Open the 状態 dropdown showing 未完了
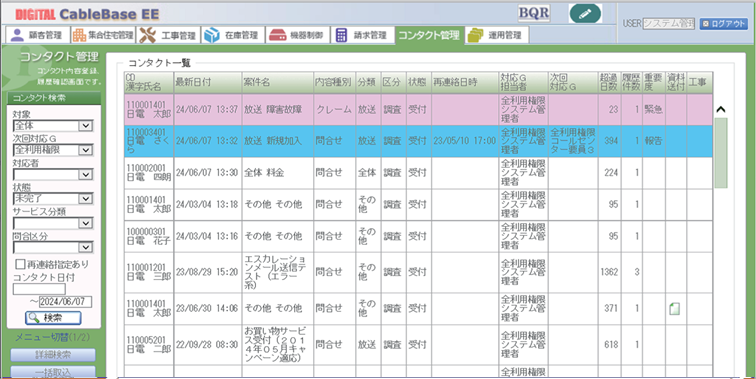This screenshot has height=379, width=756. (x=53, y=199)
